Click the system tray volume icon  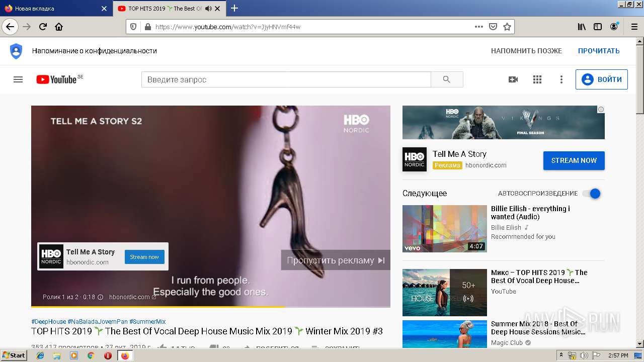click(x=584, y=355)
